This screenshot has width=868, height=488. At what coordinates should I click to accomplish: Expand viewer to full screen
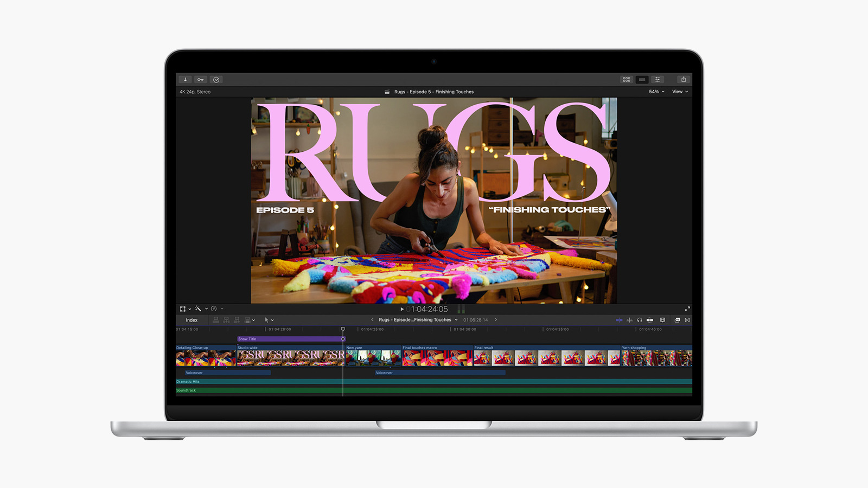point(687,309)
